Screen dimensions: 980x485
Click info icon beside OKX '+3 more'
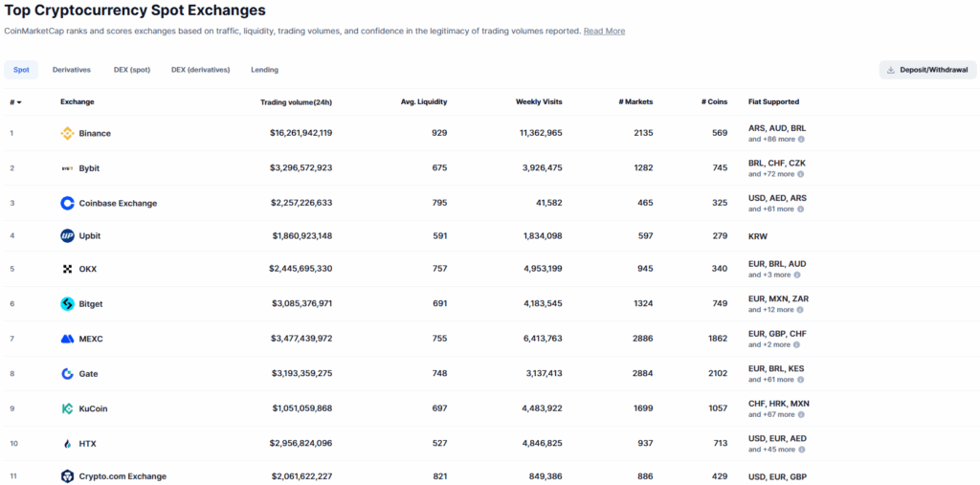[797, 275]
